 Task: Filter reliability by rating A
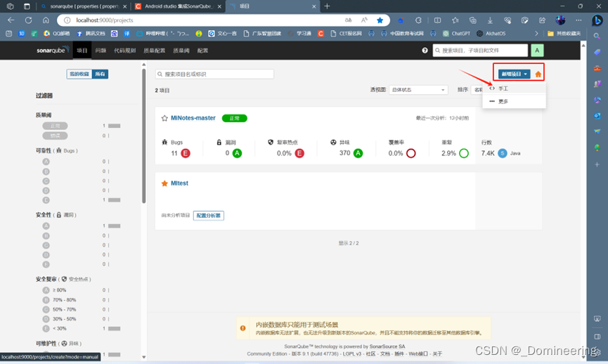(46, 162)
